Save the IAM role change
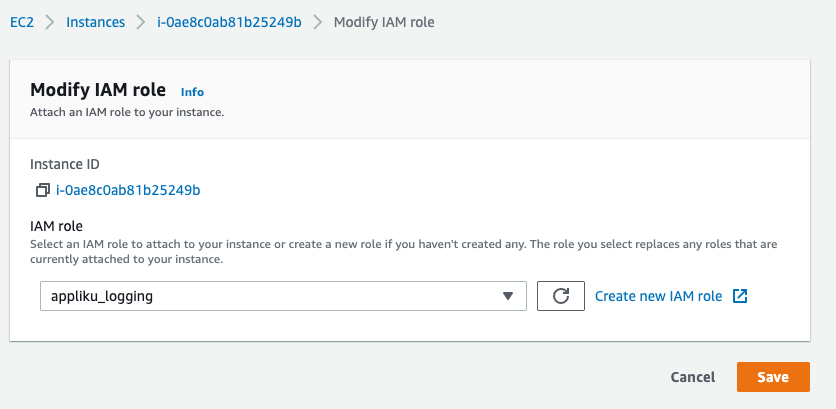 773,377
